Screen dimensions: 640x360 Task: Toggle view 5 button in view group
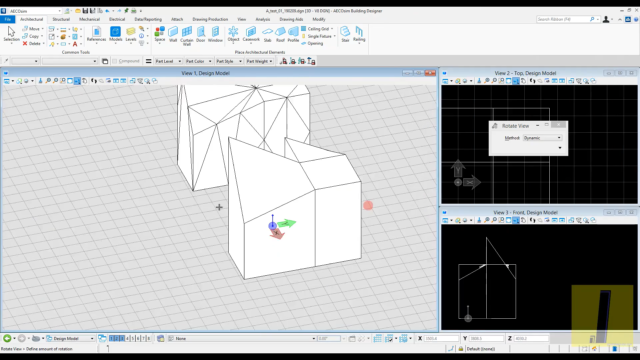click(133, 338)
